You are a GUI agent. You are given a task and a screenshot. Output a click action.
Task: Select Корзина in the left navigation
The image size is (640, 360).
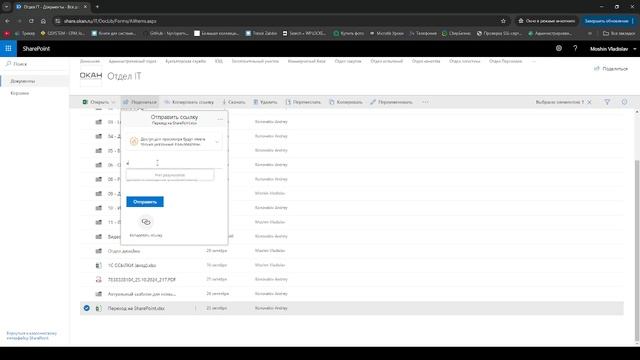(20, 93)
